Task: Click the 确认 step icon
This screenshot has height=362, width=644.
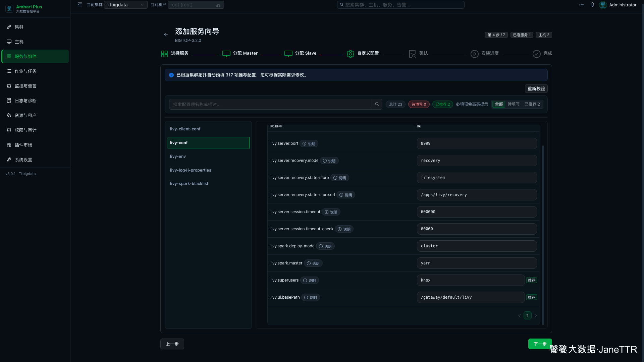Action: click(x=413, y=54)
